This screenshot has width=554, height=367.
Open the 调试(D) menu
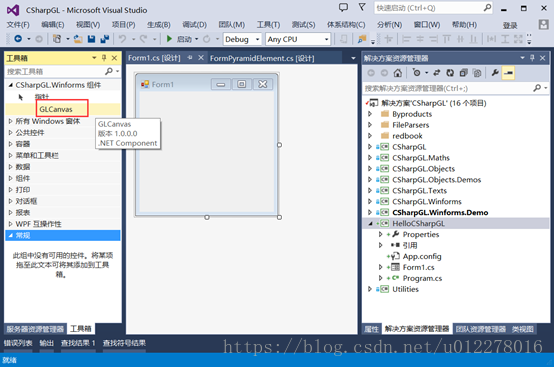(194, 25)
